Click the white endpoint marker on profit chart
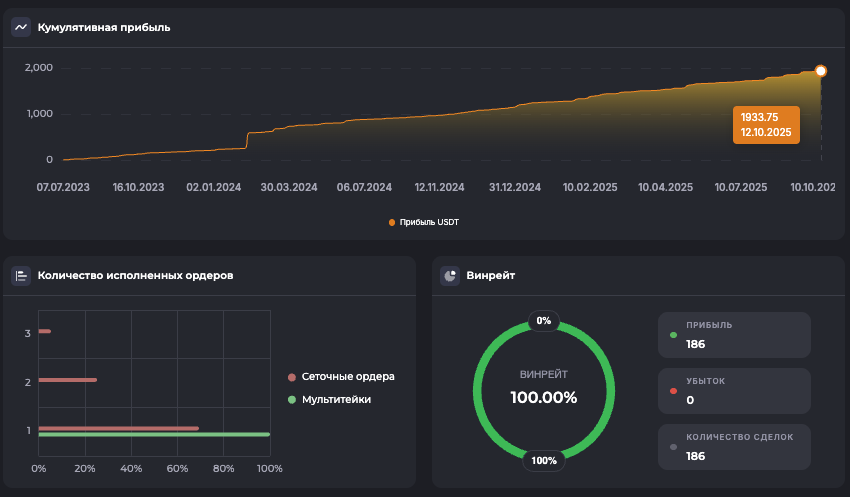Image resolution: width=850 pixels, height=497 pixels. click(821, 71)
